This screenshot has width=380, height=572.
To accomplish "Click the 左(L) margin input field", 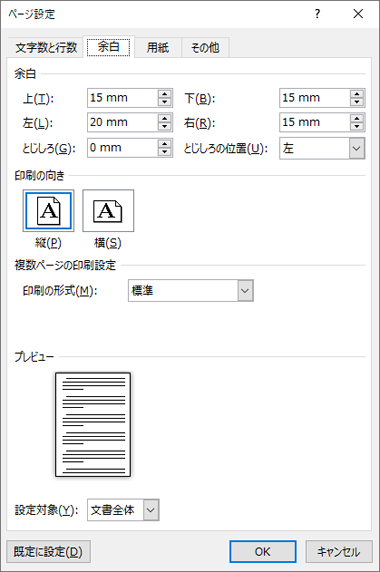I will (123, 122).
